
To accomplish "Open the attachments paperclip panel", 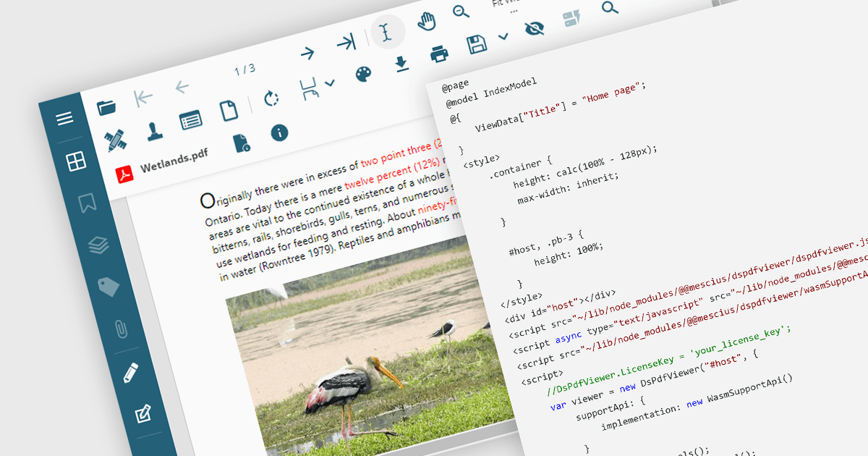I will [x=120, y=329].
